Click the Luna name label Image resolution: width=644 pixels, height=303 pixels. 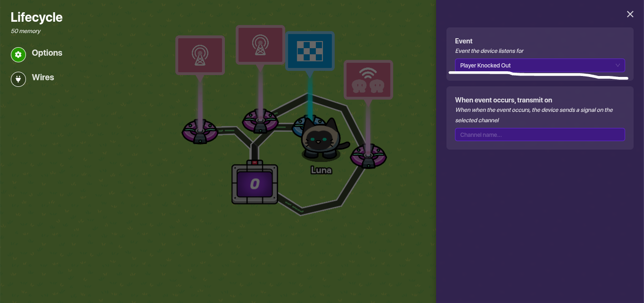[x=321, y=170]
